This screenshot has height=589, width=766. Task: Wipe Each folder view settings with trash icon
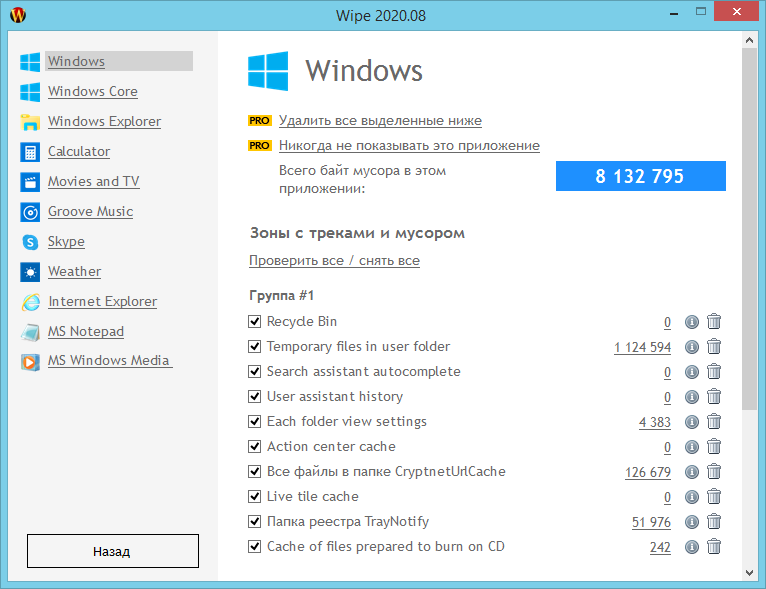point(714,421)
